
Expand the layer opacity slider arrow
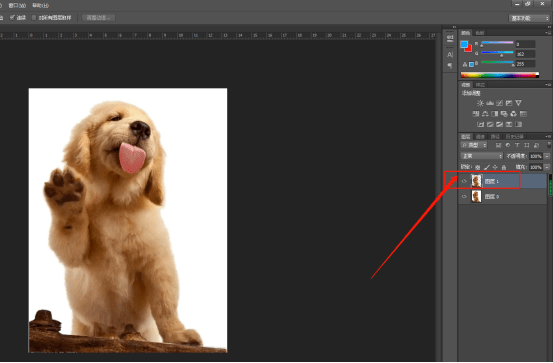(547, 156)
